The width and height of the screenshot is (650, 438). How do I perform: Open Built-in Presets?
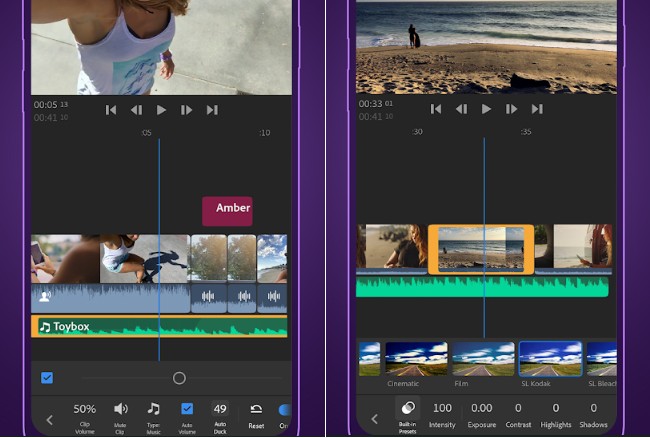pyautogui.click(x=407, y=415)
